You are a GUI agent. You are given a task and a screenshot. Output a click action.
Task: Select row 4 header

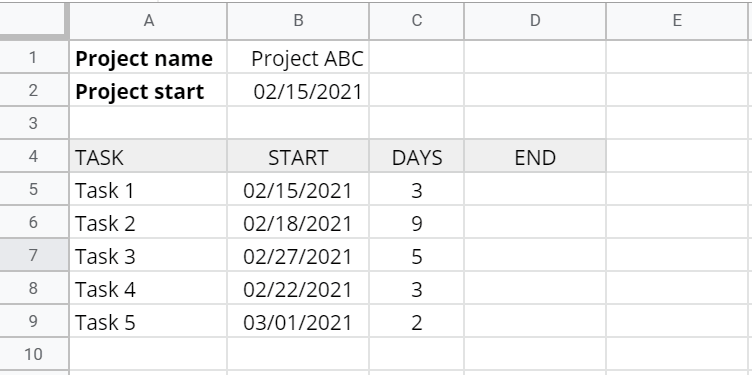[33, 156]
